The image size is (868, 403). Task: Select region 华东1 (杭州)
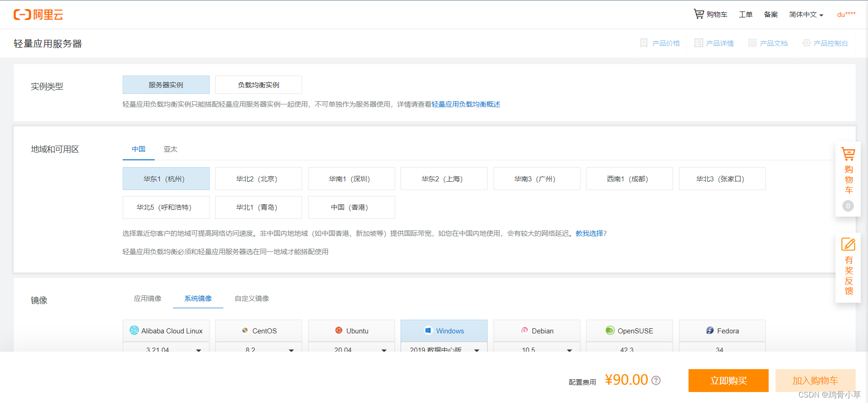(x=166, y=179)
